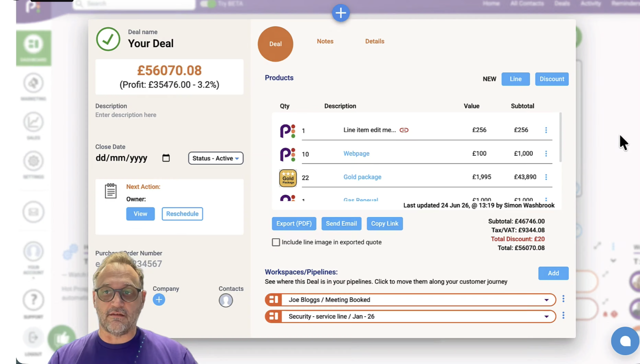The width and height of the screenshot is (640, 364).
Task: Add a new Line product
Action: tap(515, 79)
